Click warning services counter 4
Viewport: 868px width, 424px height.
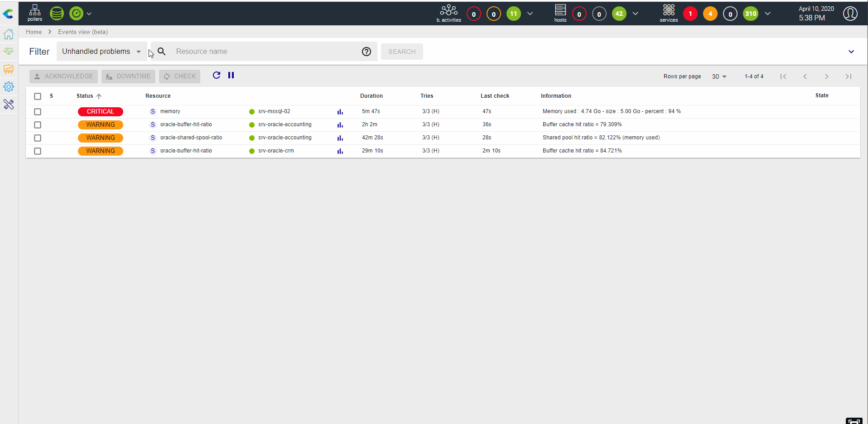click(710, 14)
